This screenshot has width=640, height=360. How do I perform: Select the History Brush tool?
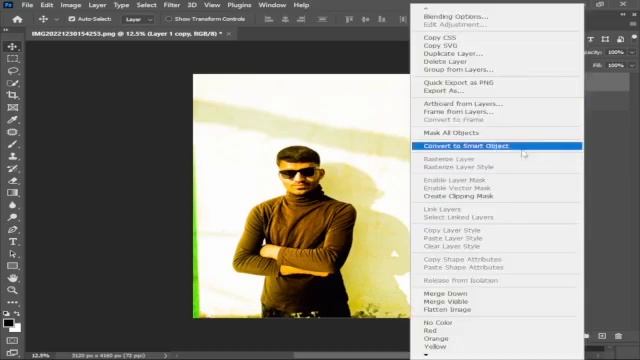[12, 169]
